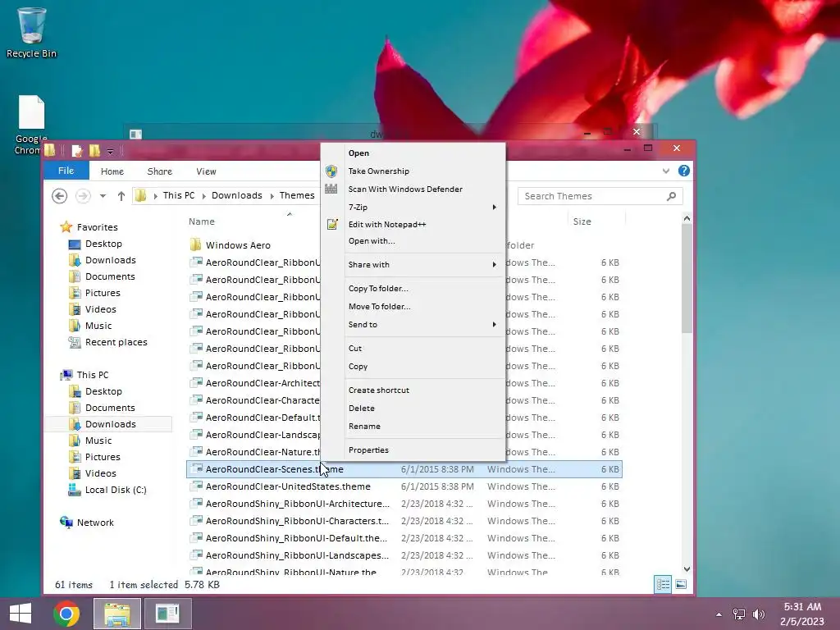This screenshot has height=630, width=840.
Task: Choose Copy in the context menu
Action: 358,367
